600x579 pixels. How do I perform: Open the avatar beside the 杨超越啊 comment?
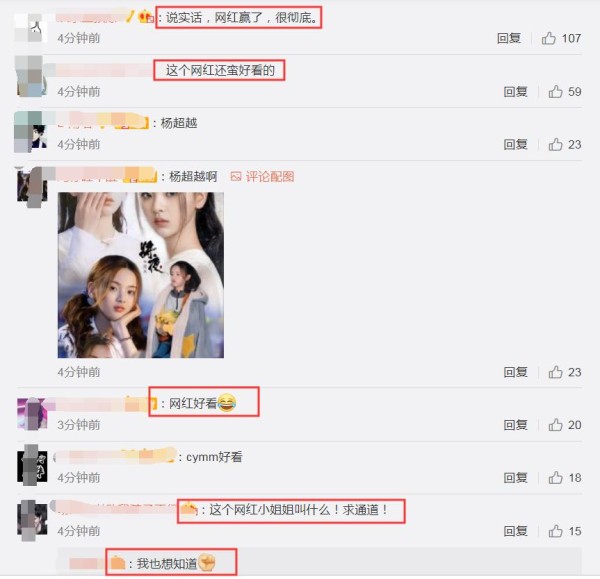point(32,186)
